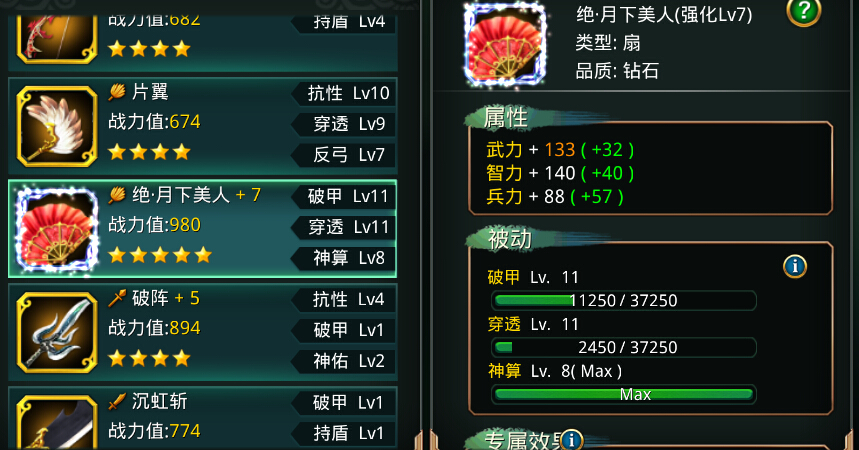Click the red bow weapon icon at top
This screenshot has height=450, width=859.
coord(57,38)
